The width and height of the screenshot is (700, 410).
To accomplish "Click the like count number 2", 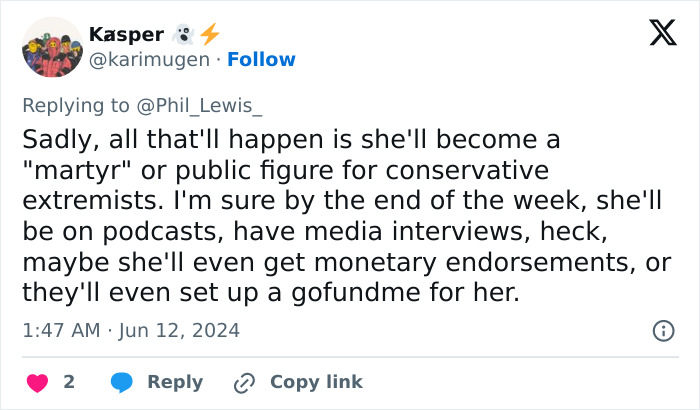I will click(68, 382).
